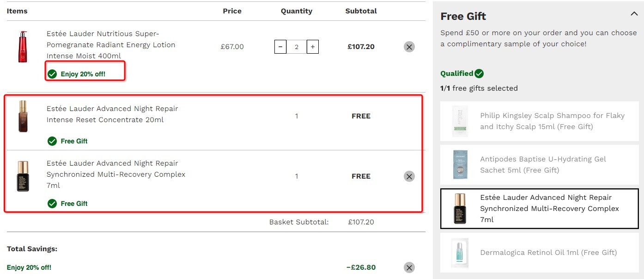This screenshot has height=279, width=644.
Task: Remove the Pomegranate Radiant Energy Lotion from the basket
Action: [409, 47]
